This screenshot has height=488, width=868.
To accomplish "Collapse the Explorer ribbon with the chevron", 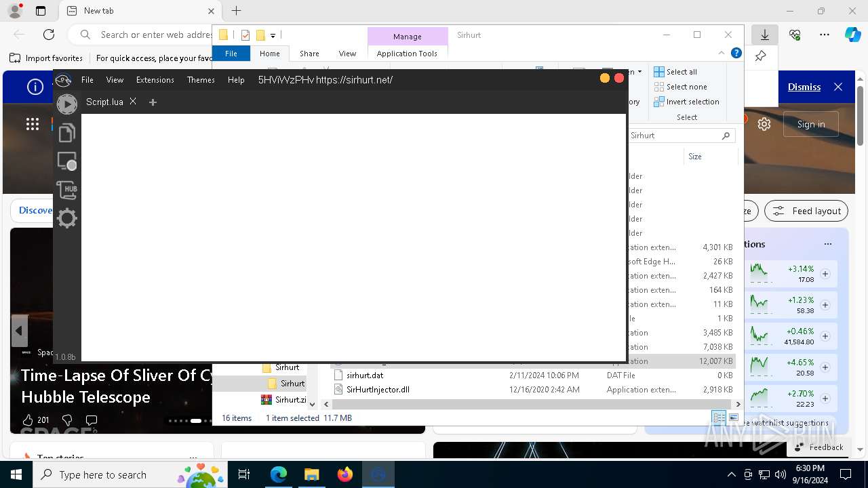I will pos(722,53).
